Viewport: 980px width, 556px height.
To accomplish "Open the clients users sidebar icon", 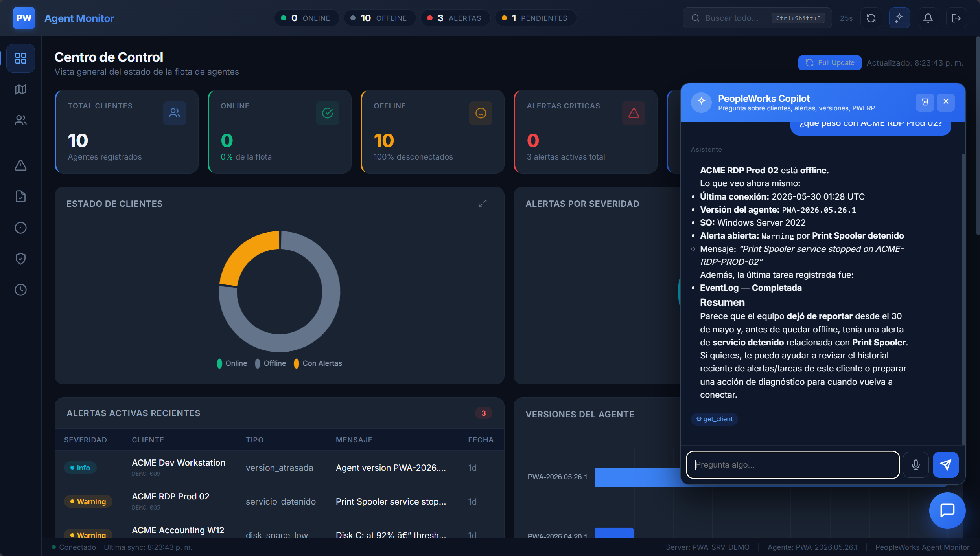I will (x=20, y=120).
